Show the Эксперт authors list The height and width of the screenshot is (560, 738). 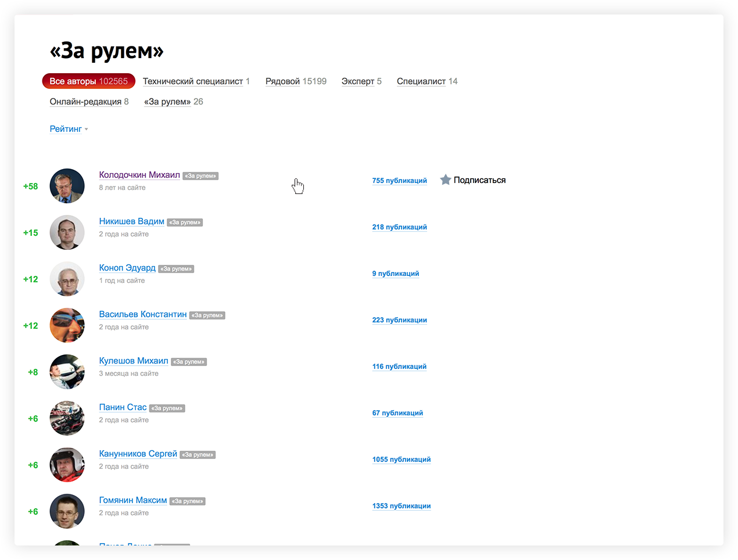[357, 81]
